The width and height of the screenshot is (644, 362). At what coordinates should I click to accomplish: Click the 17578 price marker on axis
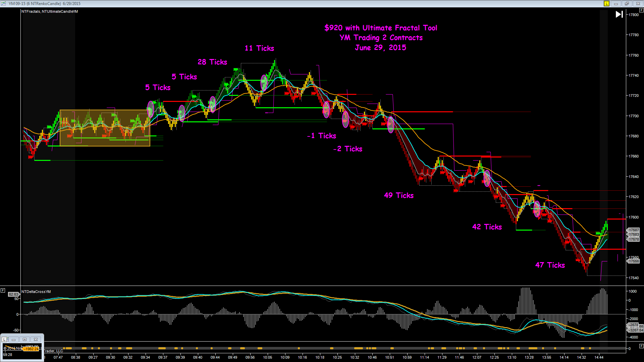(634, 239)
